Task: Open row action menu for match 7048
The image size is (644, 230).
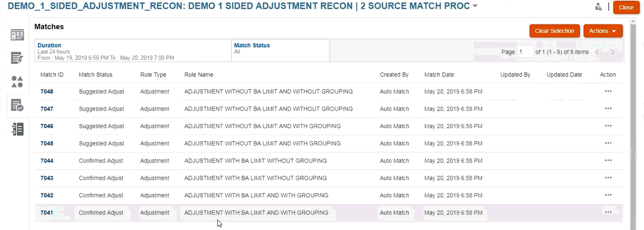Action: click(x=608, y=92)
